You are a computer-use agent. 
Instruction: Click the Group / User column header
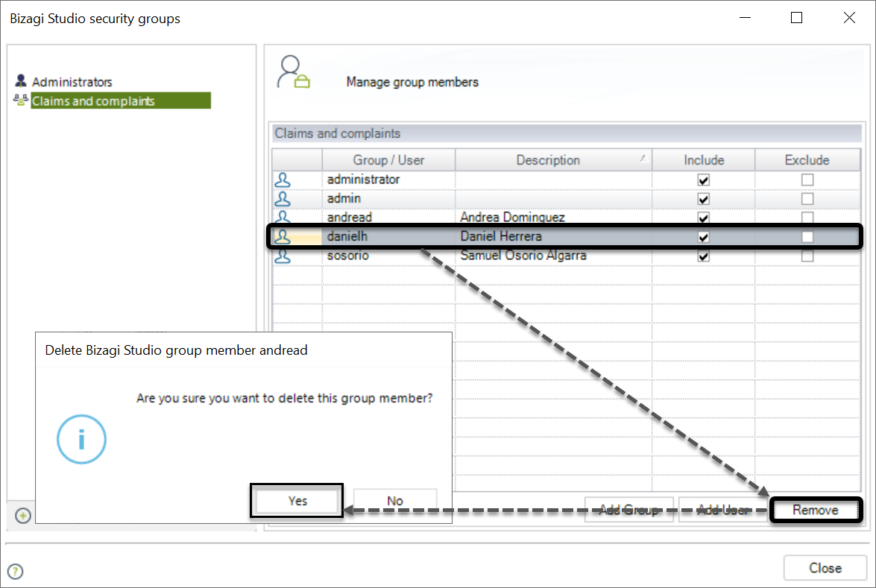388,159
